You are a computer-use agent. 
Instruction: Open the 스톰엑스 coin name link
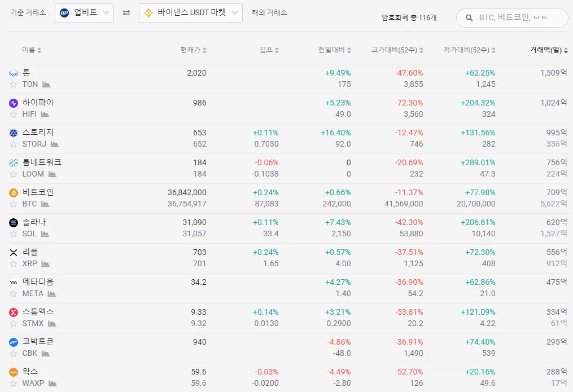pyautogui.click(x=38, y=312)
